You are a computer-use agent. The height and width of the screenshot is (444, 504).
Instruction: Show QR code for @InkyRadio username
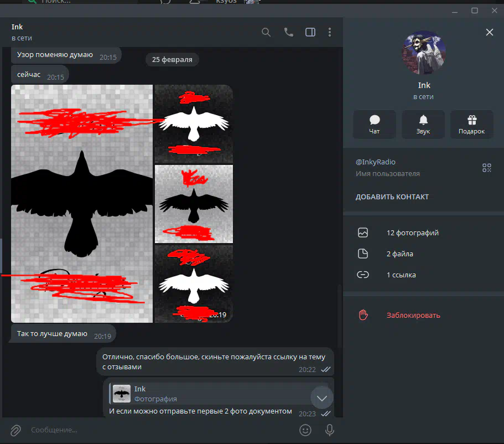click(x=486, y=168)
